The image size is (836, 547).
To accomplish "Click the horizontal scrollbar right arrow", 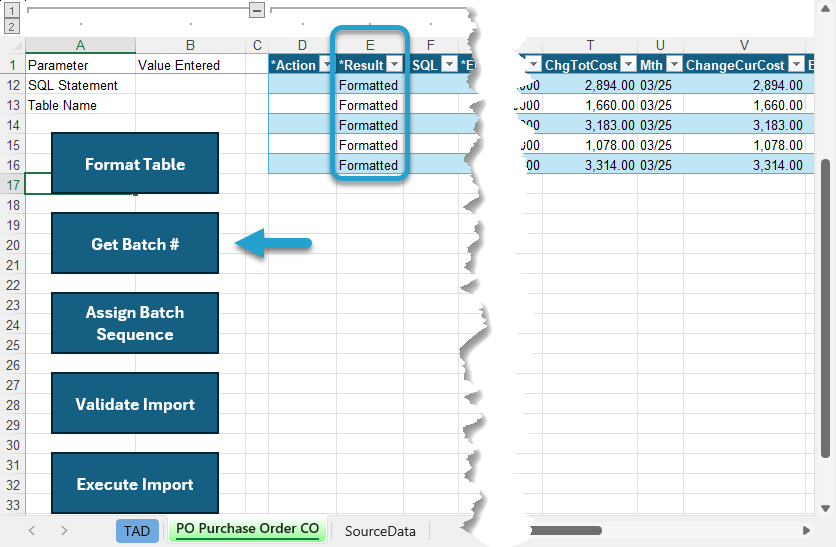I will 806,530.
